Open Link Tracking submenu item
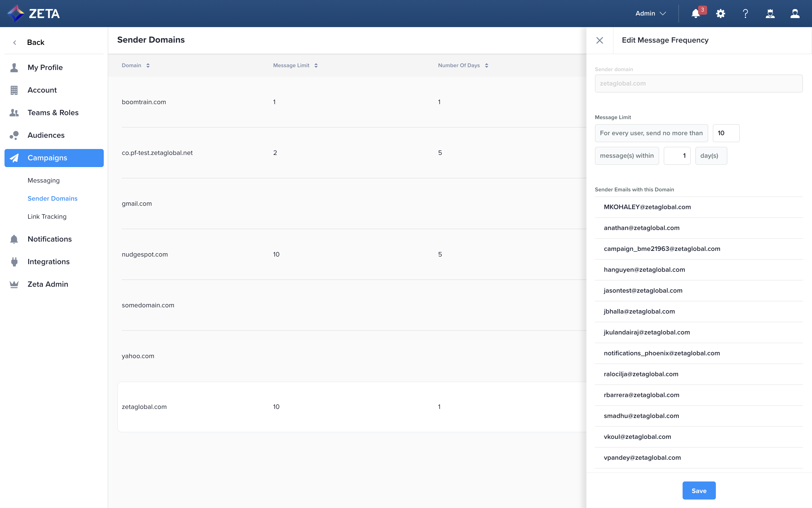 47,217
